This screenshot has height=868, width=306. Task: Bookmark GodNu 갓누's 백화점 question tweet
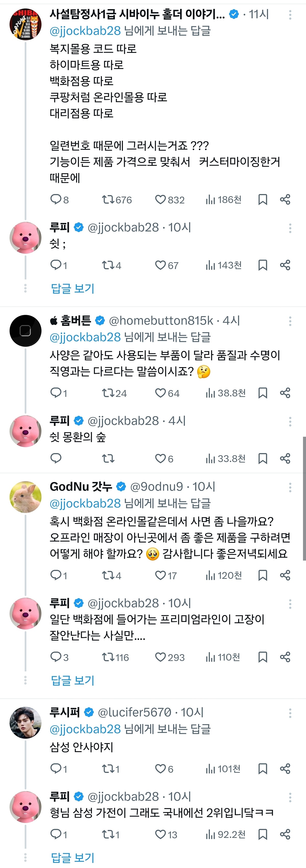click(x=262, y=575)
